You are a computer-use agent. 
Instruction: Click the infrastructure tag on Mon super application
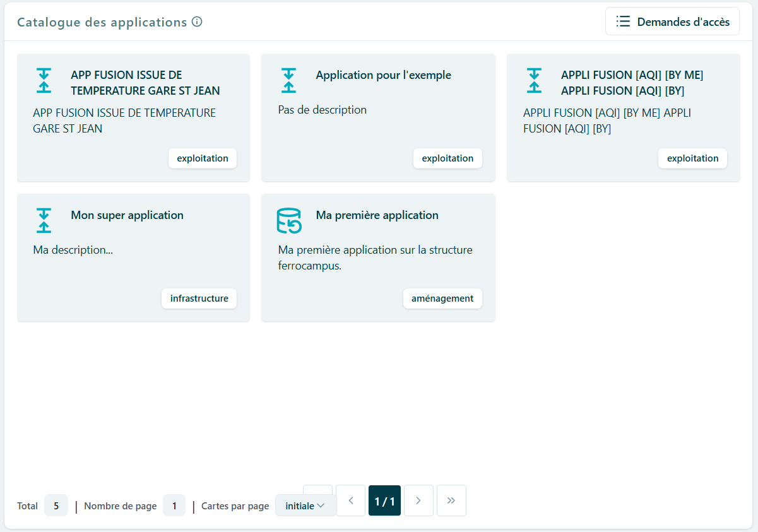coord(199,299)
